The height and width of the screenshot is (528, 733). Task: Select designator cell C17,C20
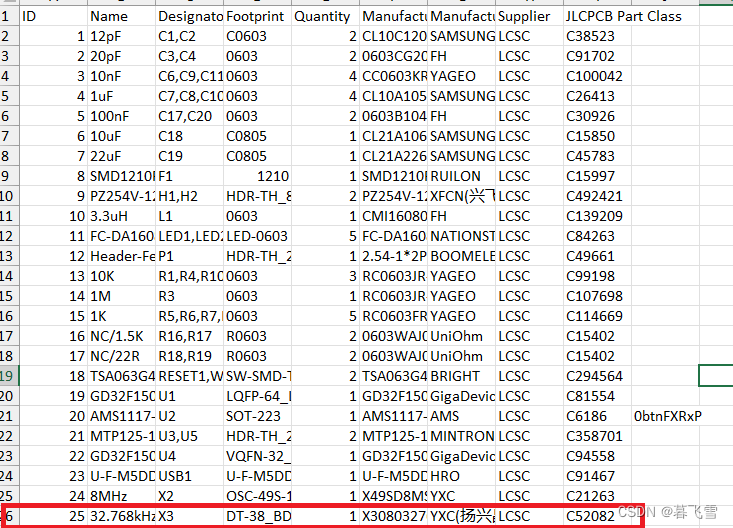point(189,116)
